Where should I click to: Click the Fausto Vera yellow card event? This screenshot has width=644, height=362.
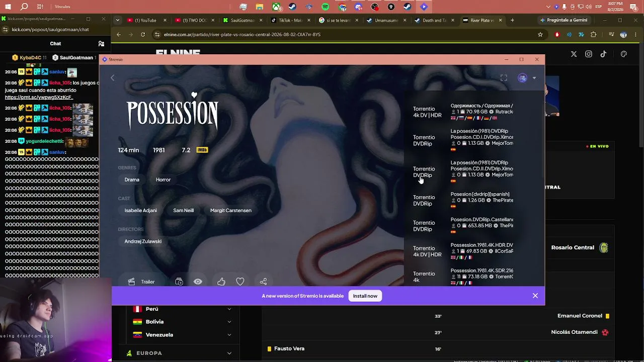coord(286,348)
